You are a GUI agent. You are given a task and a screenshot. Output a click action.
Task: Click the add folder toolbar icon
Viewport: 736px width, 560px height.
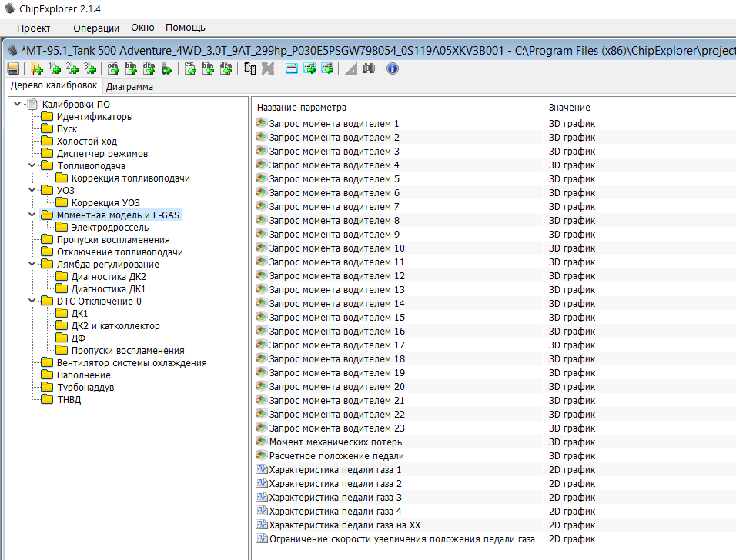pyautogui.click(x=36, y=68)
